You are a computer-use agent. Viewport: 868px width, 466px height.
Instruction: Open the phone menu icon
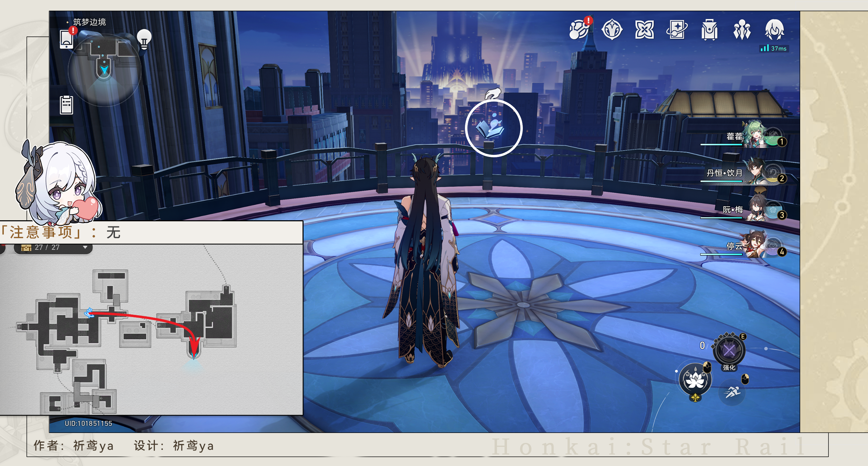67,40
